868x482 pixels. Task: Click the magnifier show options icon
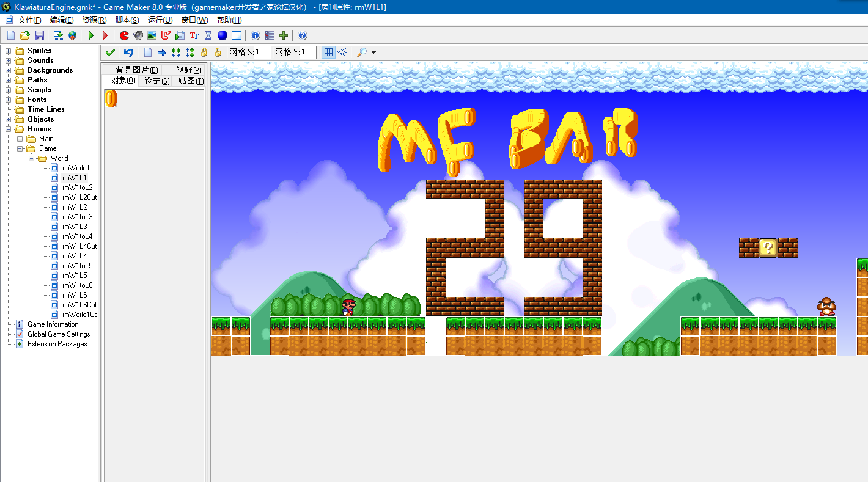pyautogui.click(x=362, y=53)
